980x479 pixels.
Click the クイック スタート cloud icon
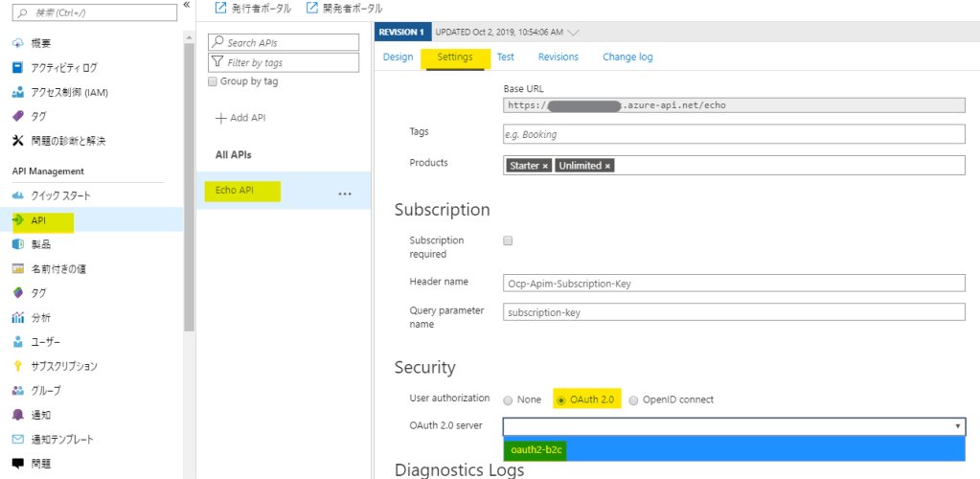click(17, 195)
